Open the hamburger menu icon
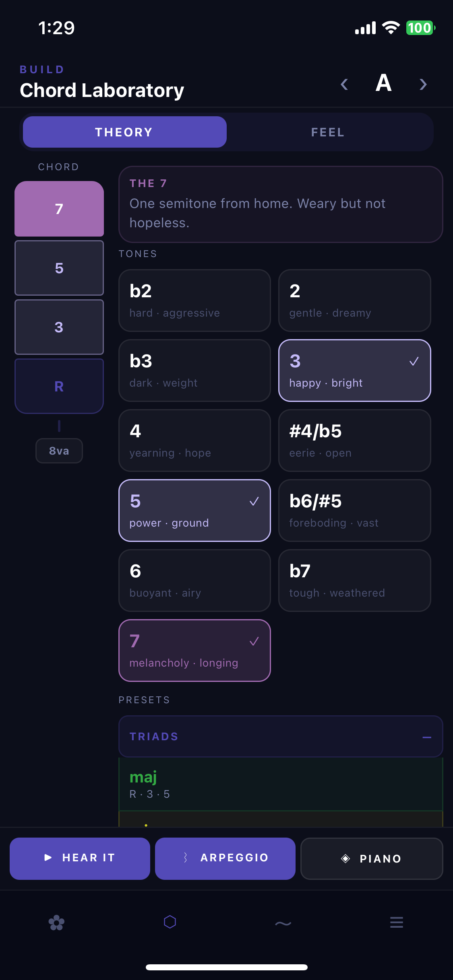Viewport: 453px width, 980px height. tap(397, 922)
